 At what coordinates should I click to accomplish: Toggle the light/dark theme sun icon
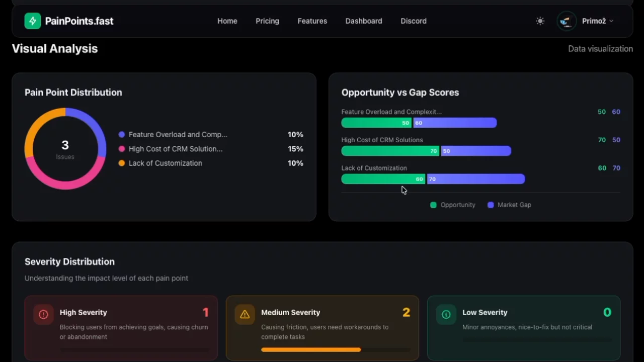tap(540, 21)
